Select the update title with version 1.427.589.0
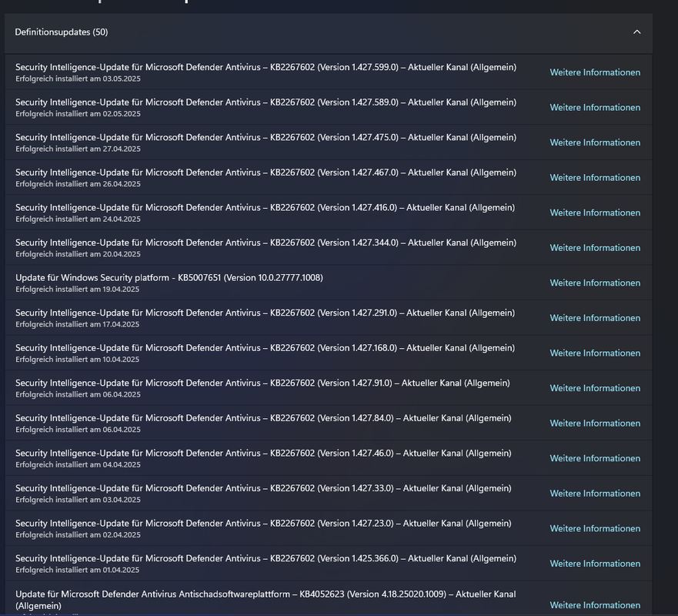Screen dimensions: 678x616 (x=266, y=102)
